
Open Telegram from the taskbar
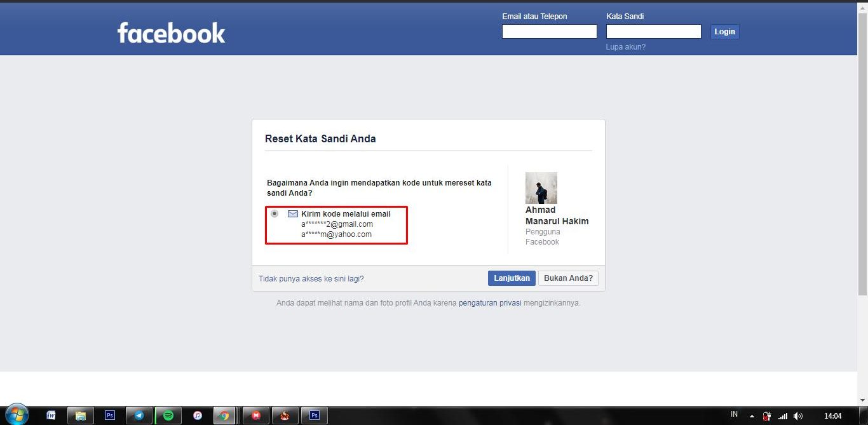139,415
